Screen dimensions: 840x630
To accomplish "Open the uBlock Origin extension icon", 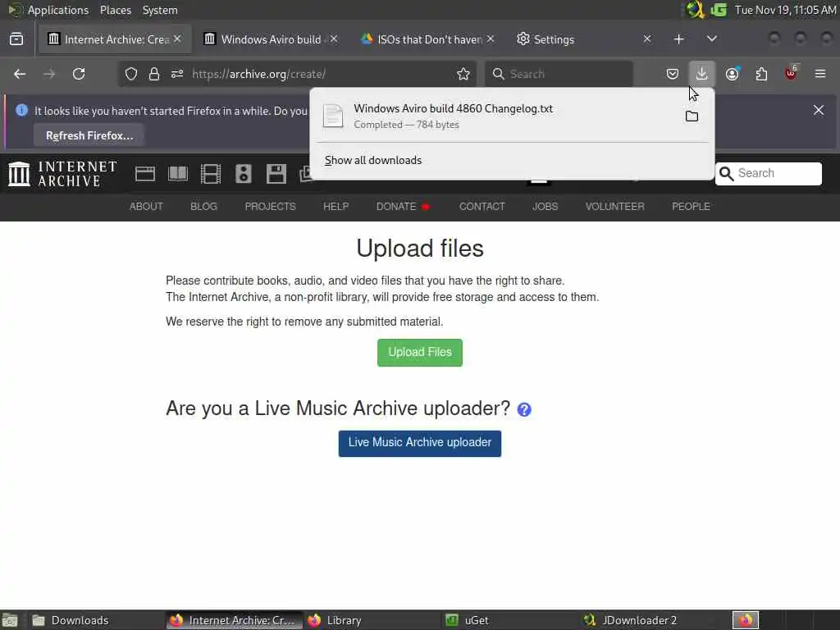I will (x=791, y=74).
